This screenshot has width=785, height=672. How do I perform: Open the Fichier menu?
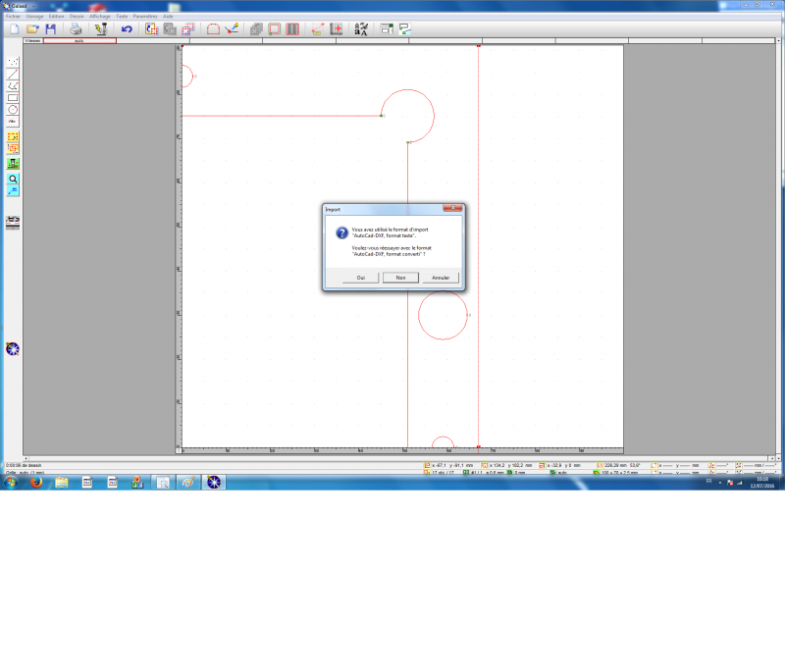point(13,17)
